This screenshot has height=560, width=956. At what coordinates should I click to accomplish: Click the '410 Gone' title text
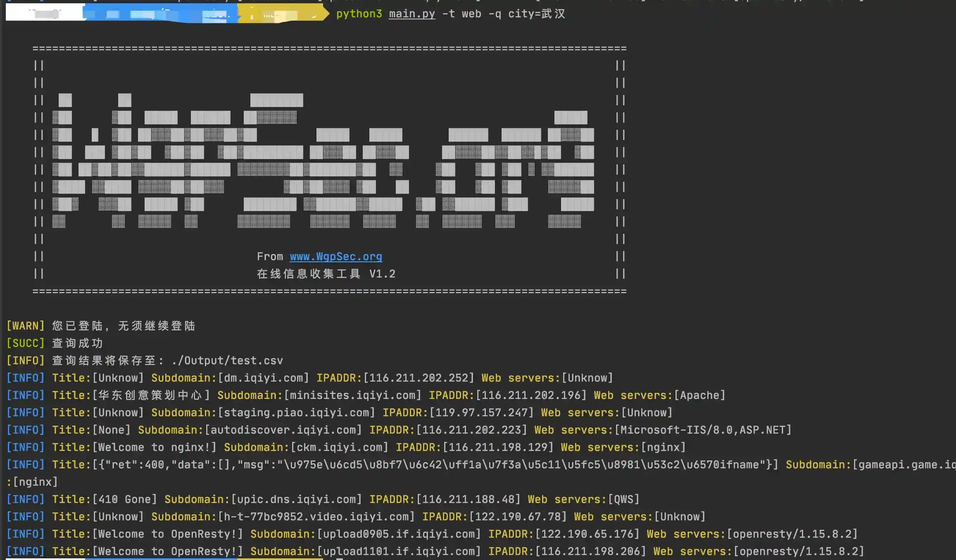tap(124, 499)
